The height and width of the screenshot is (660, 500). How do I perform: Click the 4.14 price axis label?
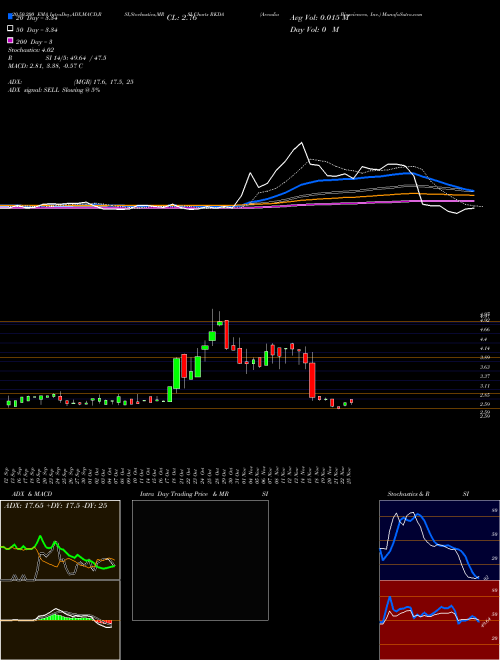(485, 348)
